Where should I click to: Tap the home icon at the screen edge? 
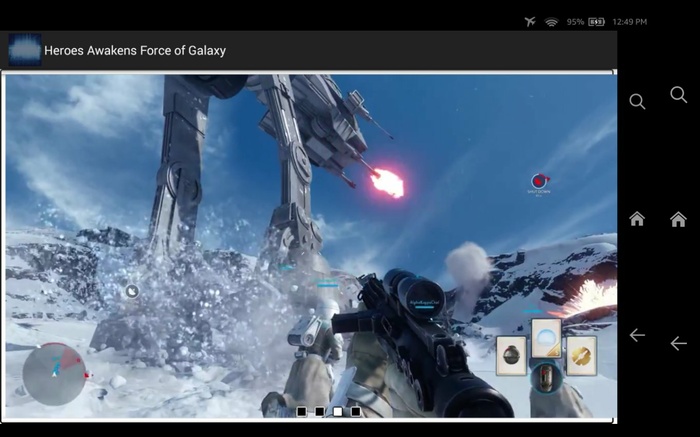point(678,219)
